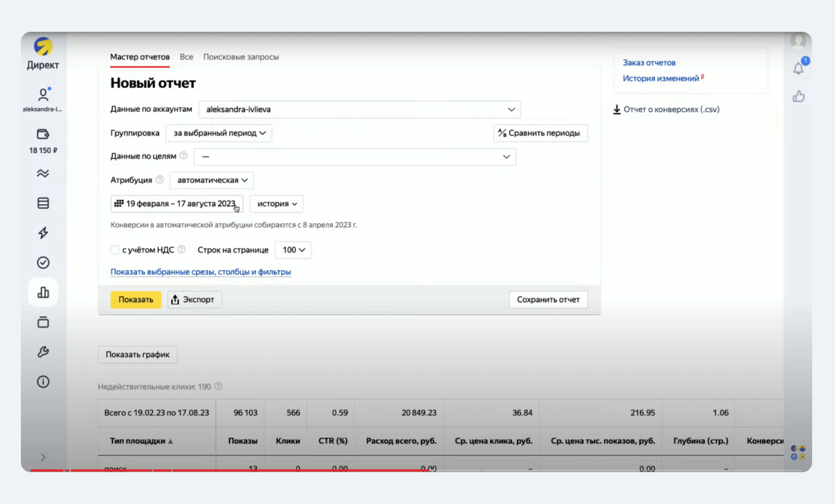Open the lightning bolt sidebar icon

pos(43,233)
